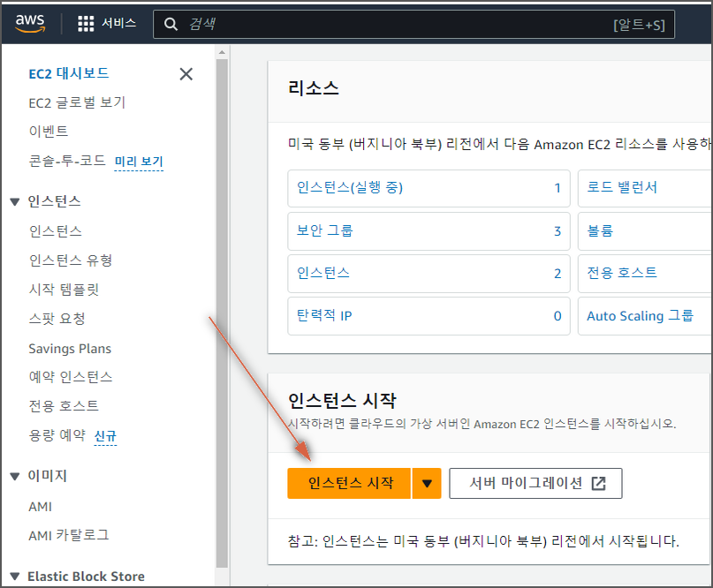
Task: Click the sidebar scrollbar up arrow
Action: click(x=222, y=52)
